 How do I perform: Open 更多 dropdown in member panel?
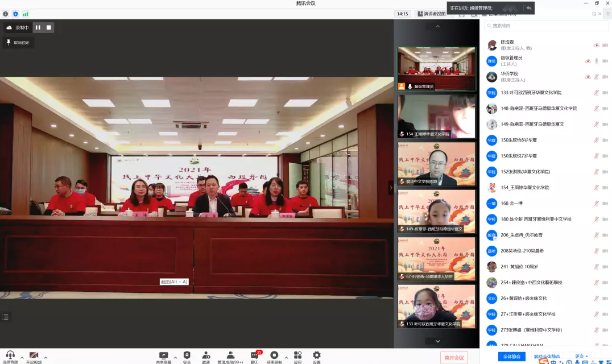[581, 357]
